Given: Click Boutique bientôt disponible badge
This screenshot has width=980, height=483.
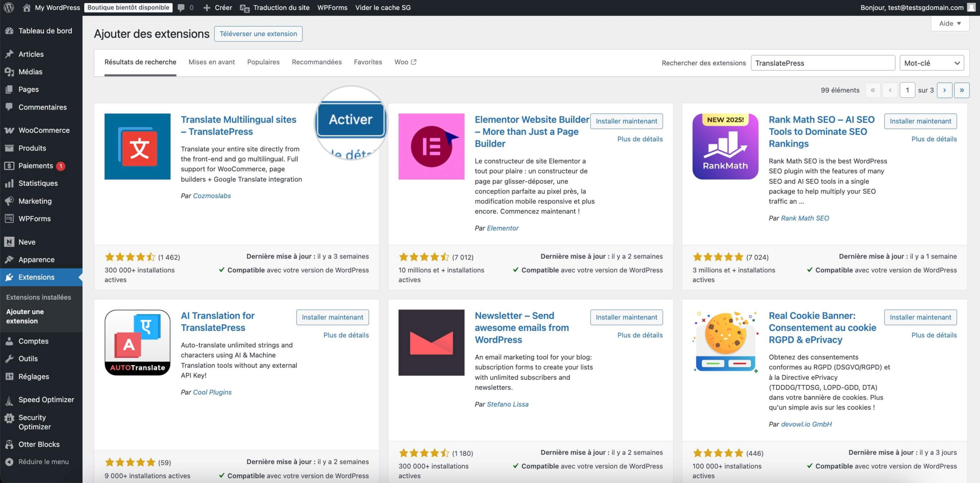Looking at the screenshot, I should click(128, 7).
